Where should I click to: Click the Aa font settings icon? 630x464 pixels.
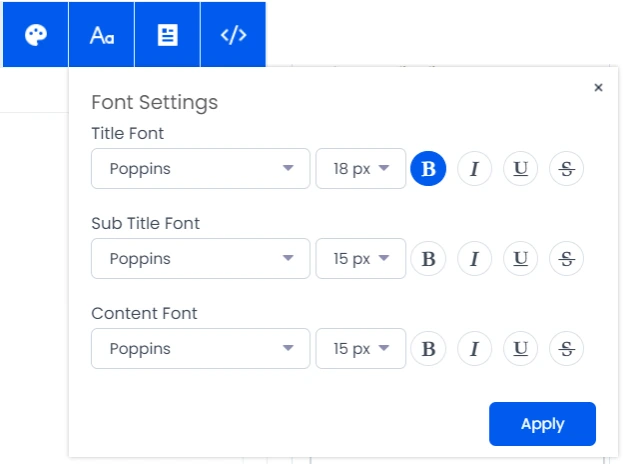pos(102,35)
